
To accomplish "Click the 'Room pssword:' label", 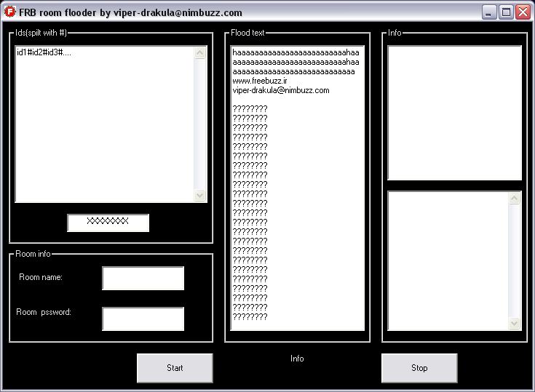I will (x=44, y=312).
